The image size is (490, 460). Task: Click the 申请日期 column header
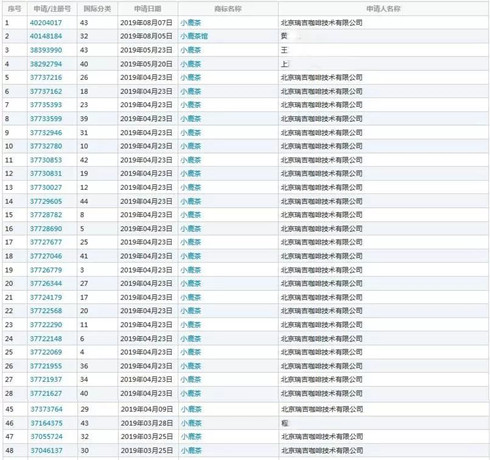148,9
